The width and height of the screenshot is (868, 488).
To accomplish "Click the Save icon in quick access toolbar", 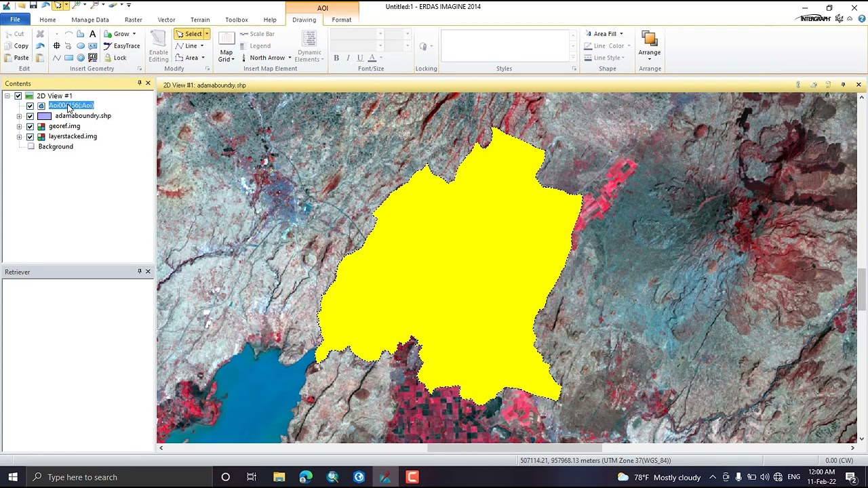I will coord(33,5).
